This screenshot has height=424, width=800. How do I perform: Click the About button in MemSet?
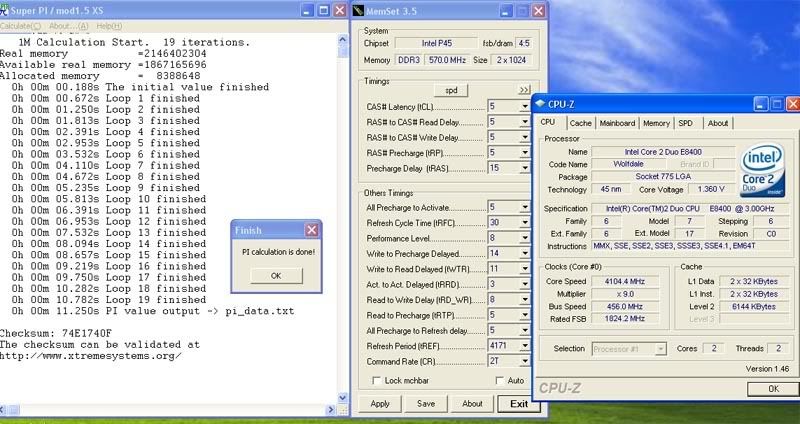pyautogui.click(x=472, y=404)
